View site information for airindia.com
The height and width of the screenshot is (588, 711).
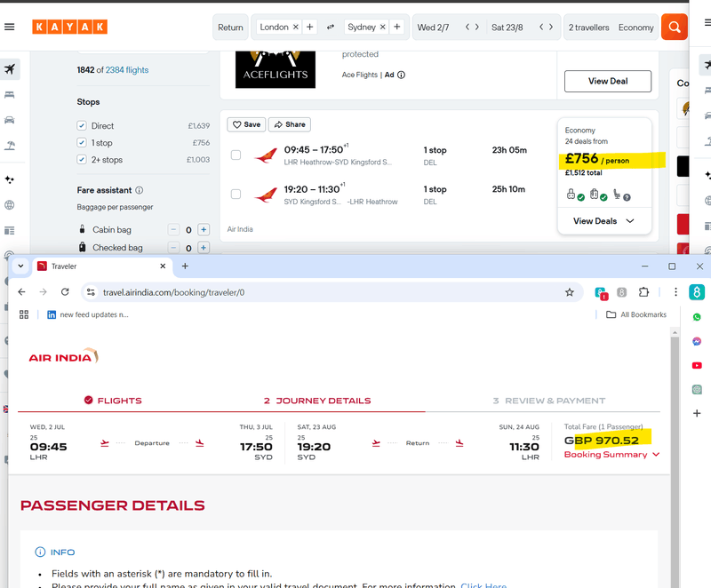coord(92,292)
